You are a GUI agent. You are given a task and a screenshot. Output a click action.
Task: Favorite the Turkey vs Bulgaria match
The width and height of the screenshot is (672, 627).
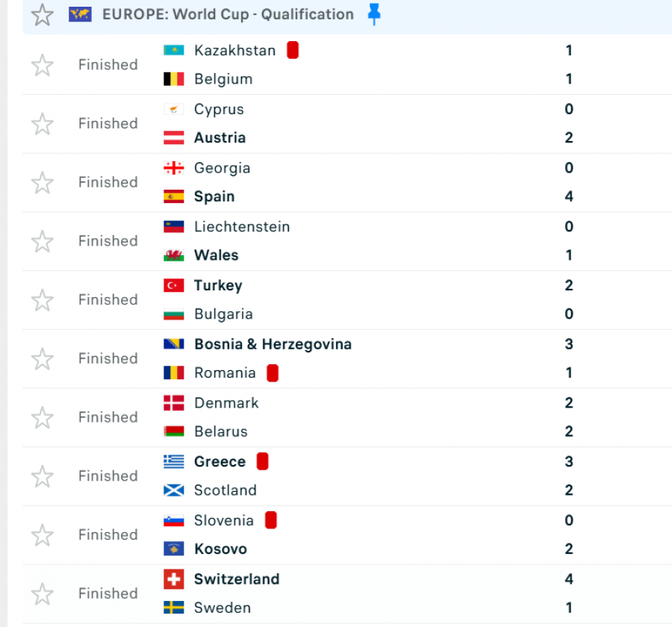point(43,300)
